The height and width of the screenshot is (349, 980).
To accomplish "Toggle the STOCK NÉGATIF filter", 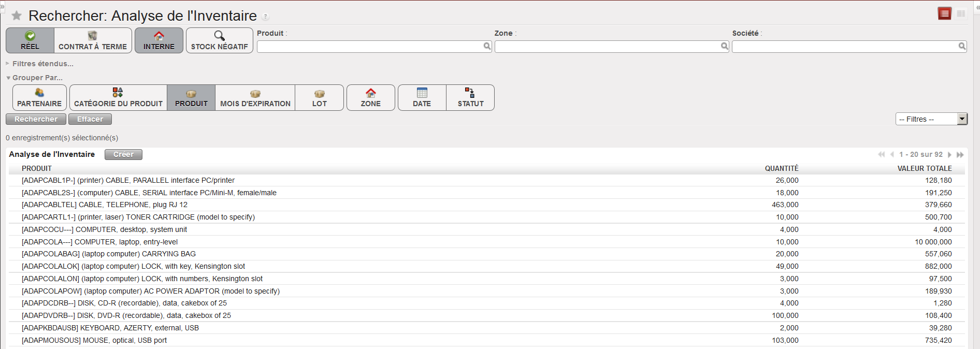I will click(x=220, y=40).
